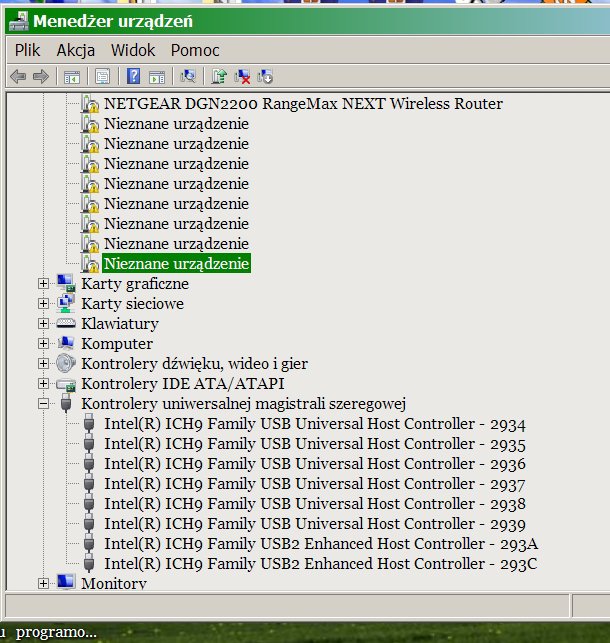Expand the Monitory node

43,583
